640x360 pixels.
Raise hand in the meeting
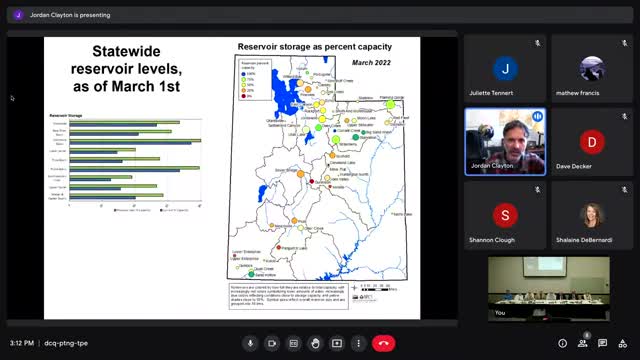pos(315,343)
